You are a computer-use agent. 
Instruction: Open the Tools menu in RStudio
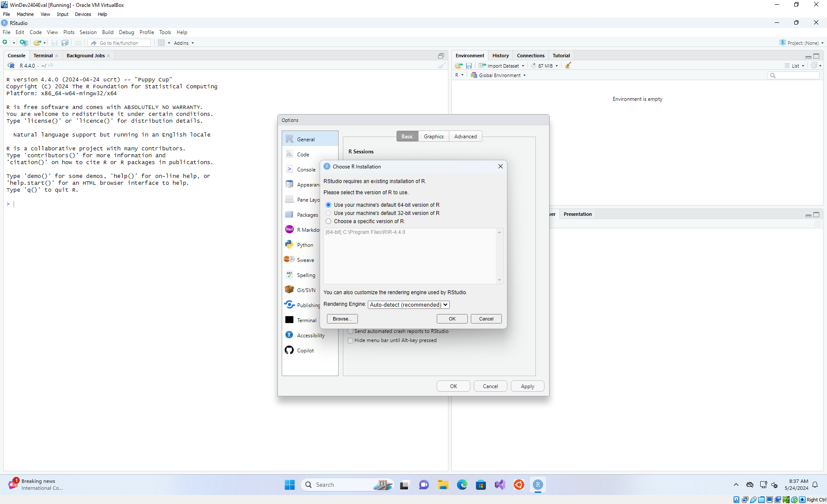pyautogui.click(x=165, y=32)
